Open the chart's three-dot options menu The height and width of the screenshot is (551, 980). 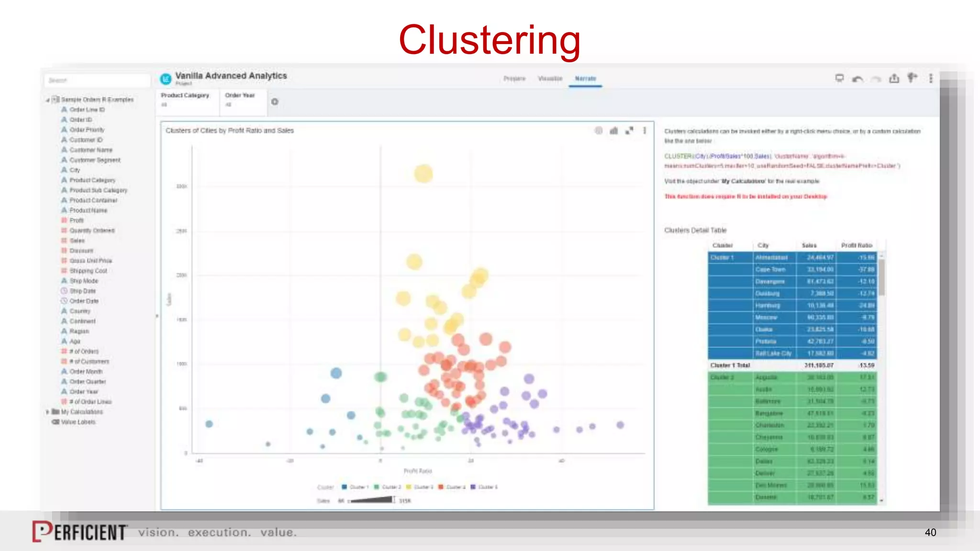[x=645, y=131]
